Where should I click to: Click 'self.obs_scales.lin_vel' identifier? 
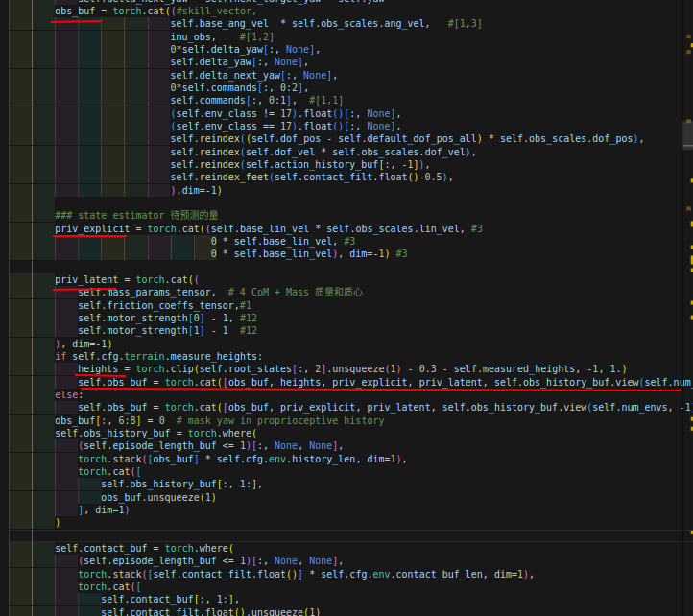tap(393, 229)
